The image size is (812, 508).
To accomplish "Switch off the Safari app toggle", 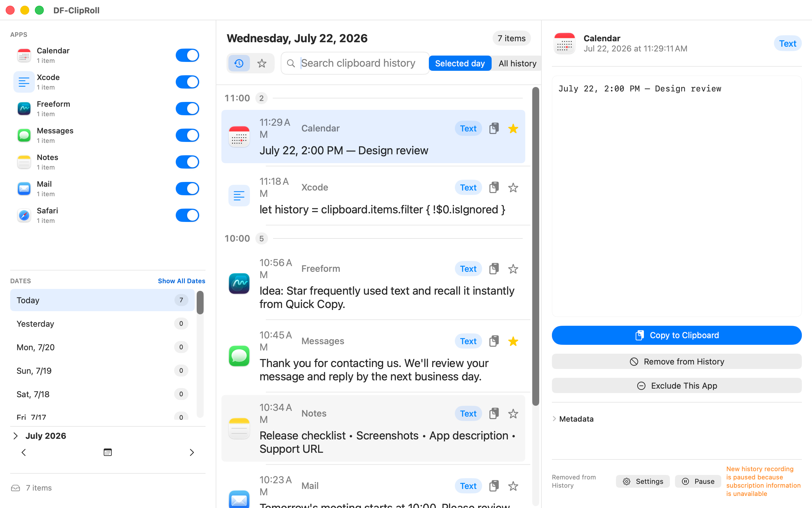I will pos(187,215).
